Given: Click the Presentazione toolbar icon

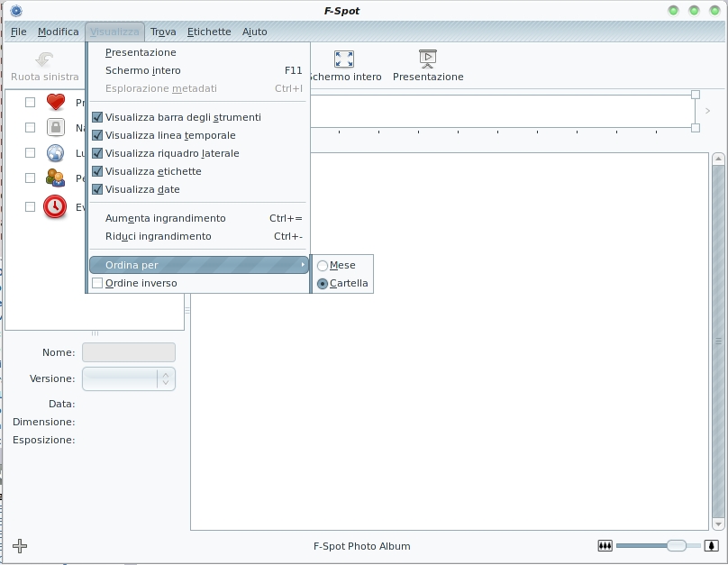Looking at the screenshot, I should point(428,59).
